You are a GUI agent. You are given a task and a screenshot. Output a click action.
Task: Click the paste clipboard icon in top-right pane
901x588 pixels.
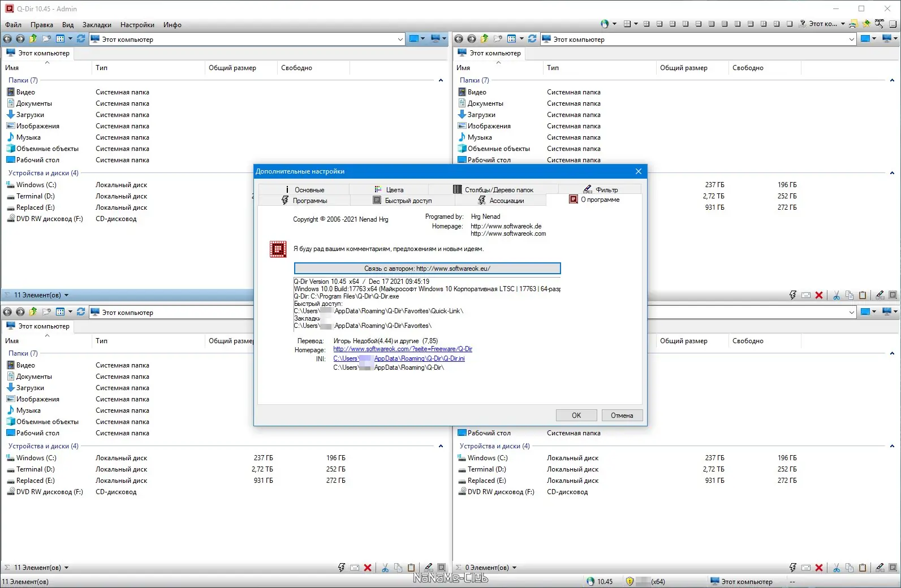coord(863,295)
